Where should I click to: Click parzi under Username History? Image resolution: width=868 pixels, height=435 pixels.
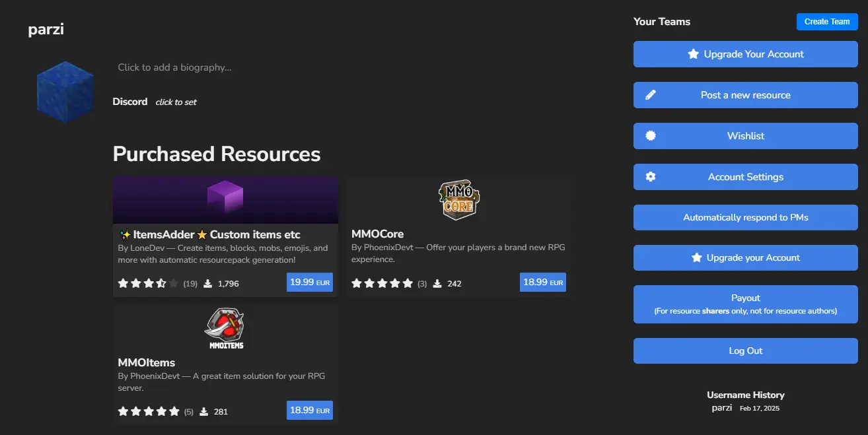point(722,408)
